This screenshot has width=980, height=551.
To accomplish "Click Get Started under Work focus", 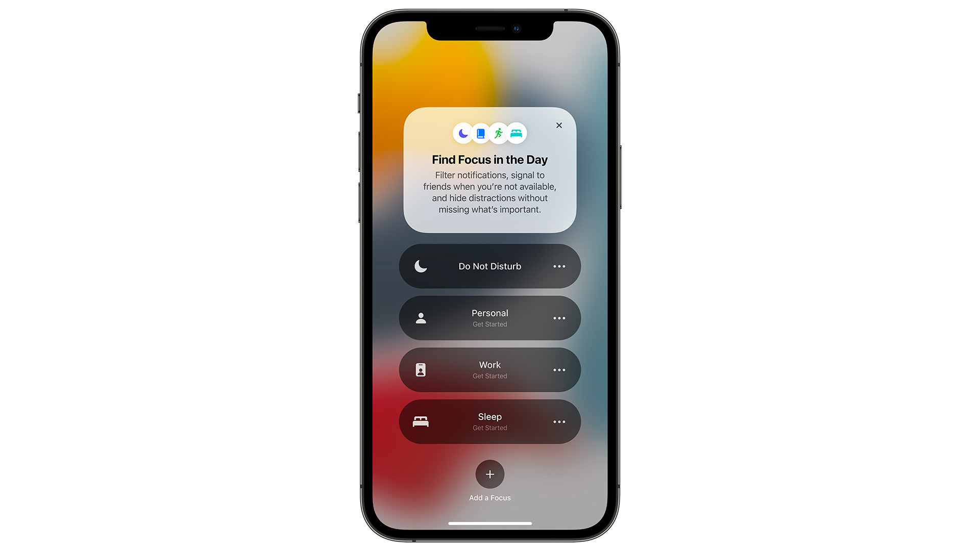I will coord(490,375).
